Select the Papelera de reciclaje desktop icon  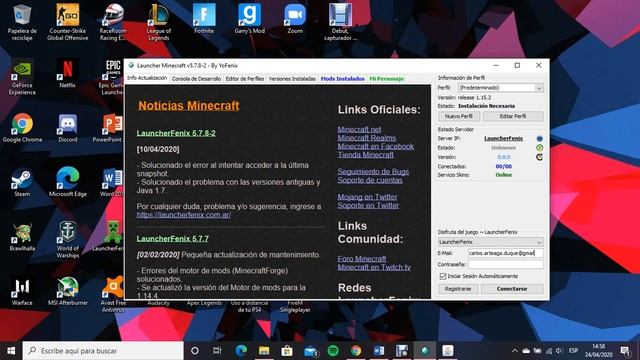click(x=22, y=22)
